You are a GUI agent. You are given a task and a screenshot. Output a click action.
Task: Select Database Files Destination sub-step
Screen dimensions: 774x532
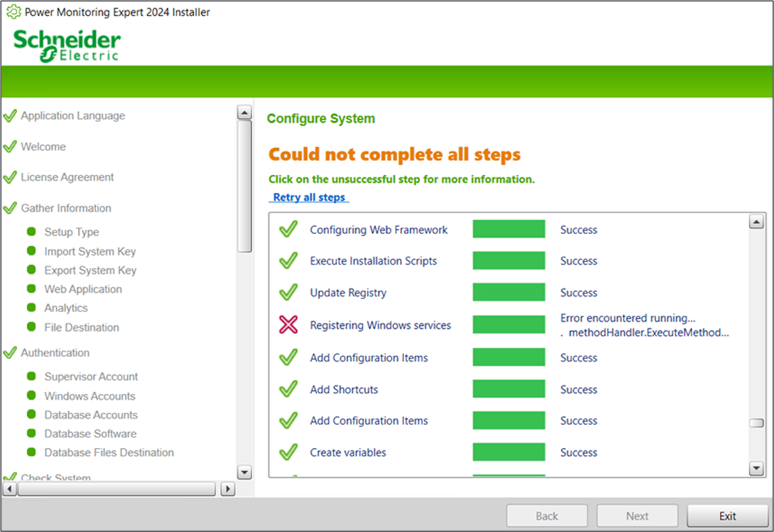click(x=109, y=452)
